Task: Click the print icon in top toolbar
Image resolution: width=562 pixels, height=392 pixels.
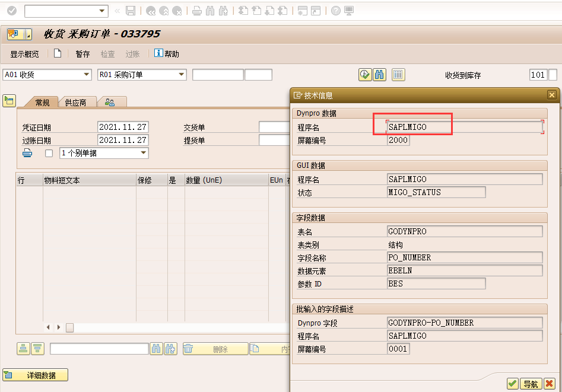Action: point(197,11)
